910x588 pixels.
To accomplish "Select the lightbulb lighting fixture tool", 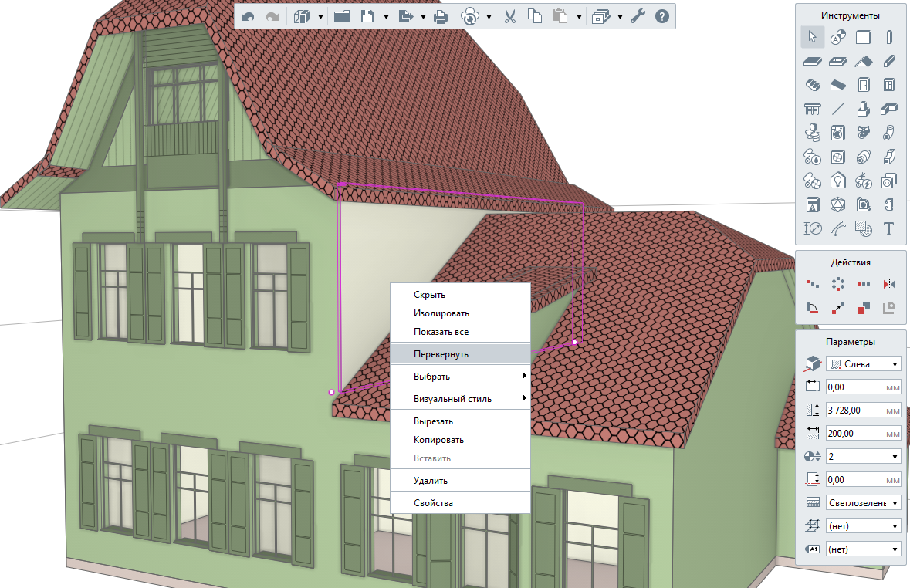I will 837,181.
